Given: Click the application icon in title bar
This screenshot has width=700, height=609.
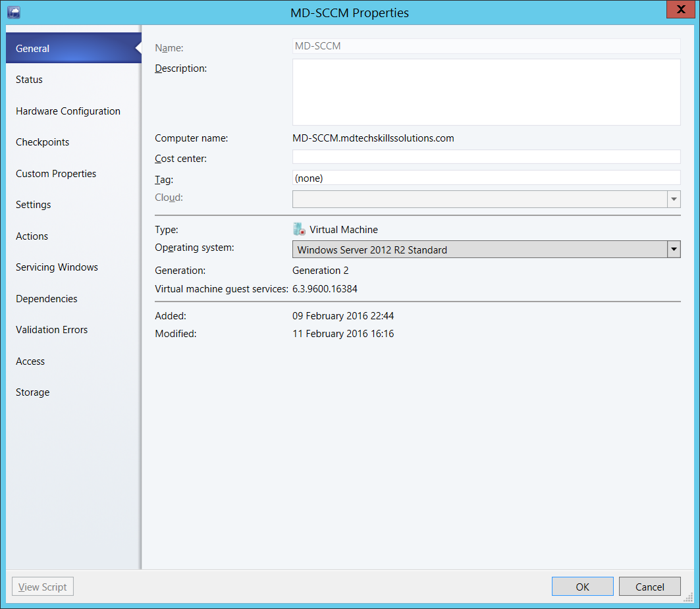Looking at the screenshot, I should coord(13,11).
